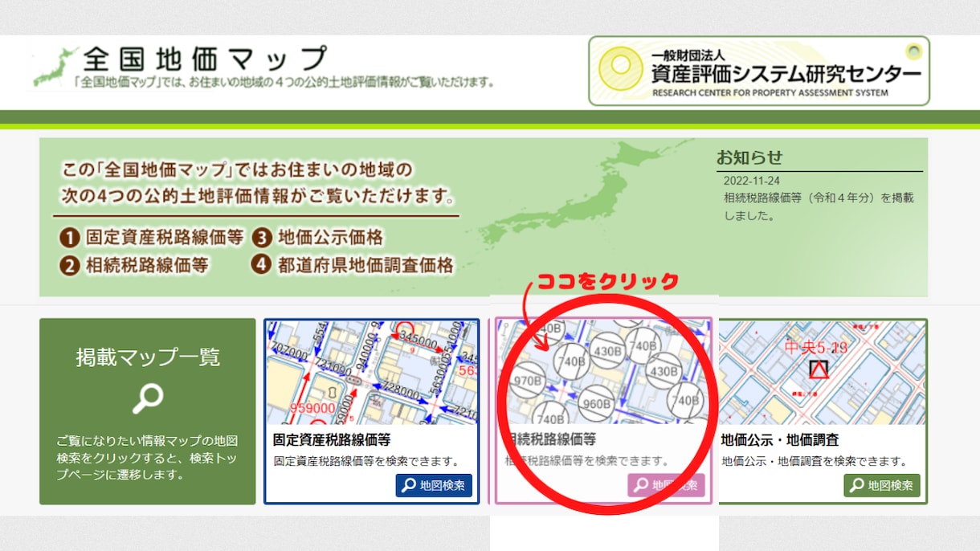Click 地図検索 button under 相続税路線価等
Viewport: 980px width, 551px height.
click(x=666, y=485)
